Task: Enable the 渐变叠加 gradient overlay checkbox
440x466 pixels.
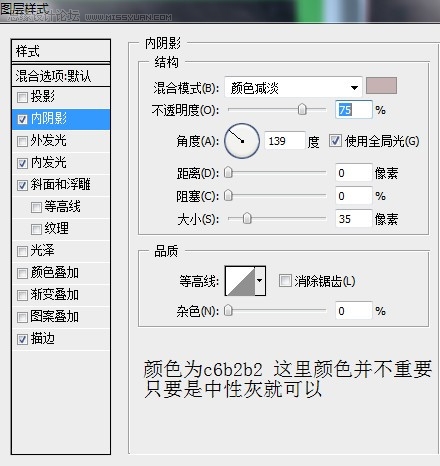Action: (x=22, y=295)
